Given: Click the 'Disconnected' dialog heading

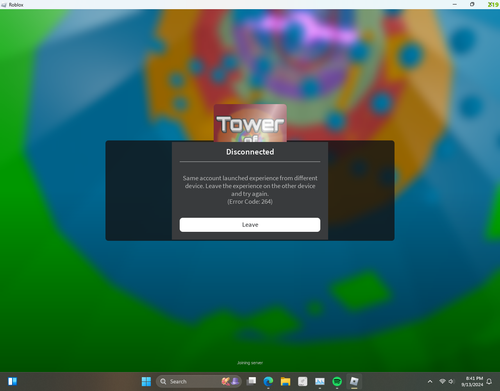Looking at the screenshot, I should pyautogui.click(x=250, y=152).
